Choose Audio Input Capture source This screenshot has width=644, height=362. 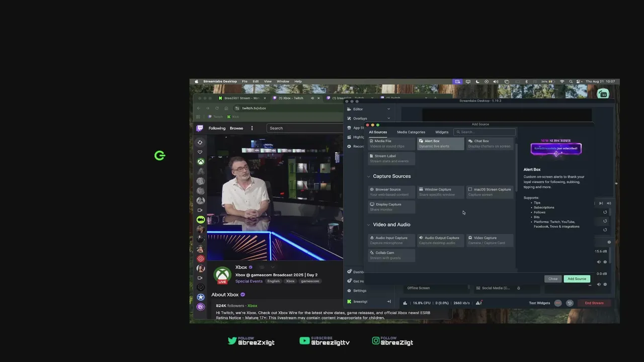pos(391,240)
